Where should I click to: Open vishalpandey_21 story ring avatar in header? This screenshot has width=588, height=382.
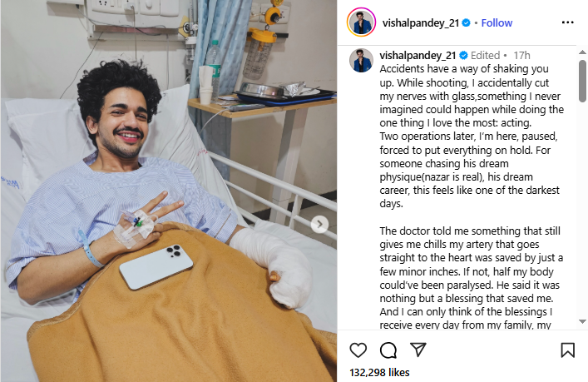(x=361, y=22)
